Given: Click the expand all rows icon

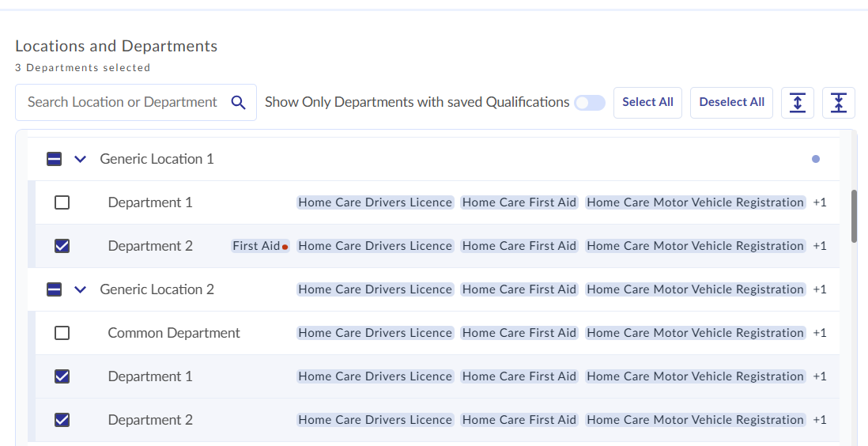Looking at the screenshot, I should [x=797, y=103].
